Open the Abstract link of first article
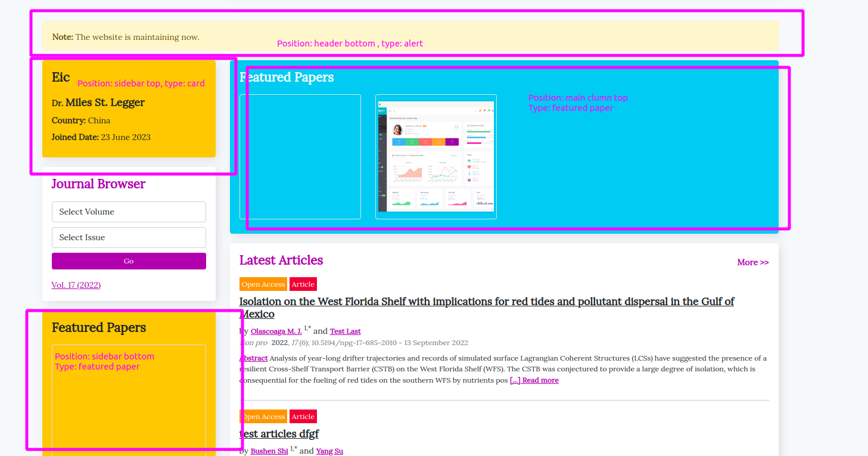Image resolution: width=868 pixels, height=456 pixels. [x=253, y=358]
